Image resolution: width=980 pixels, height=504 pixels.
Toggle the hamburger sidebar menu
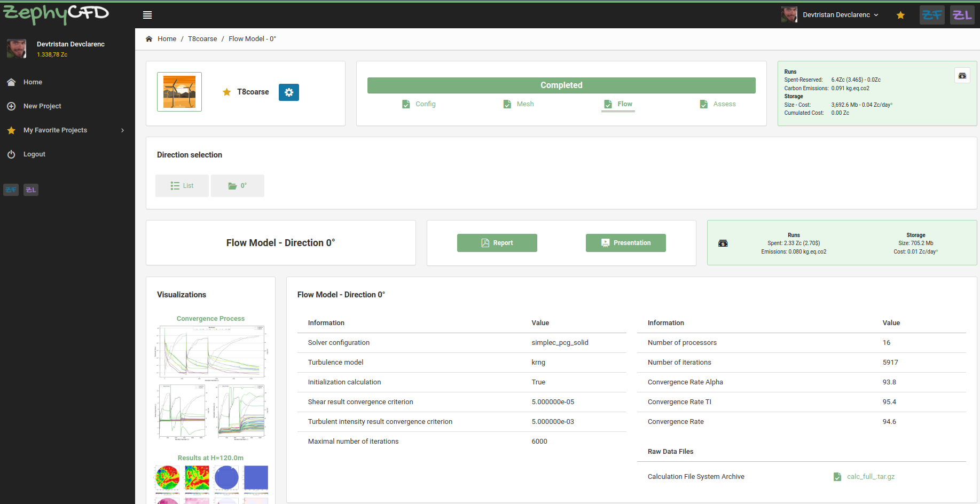pos(147,15)
